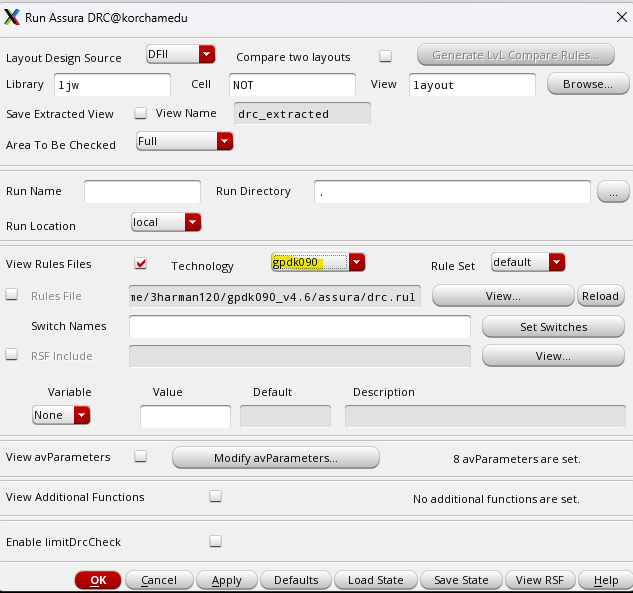Close the Run Assura DRC dialog

[622, 17]
